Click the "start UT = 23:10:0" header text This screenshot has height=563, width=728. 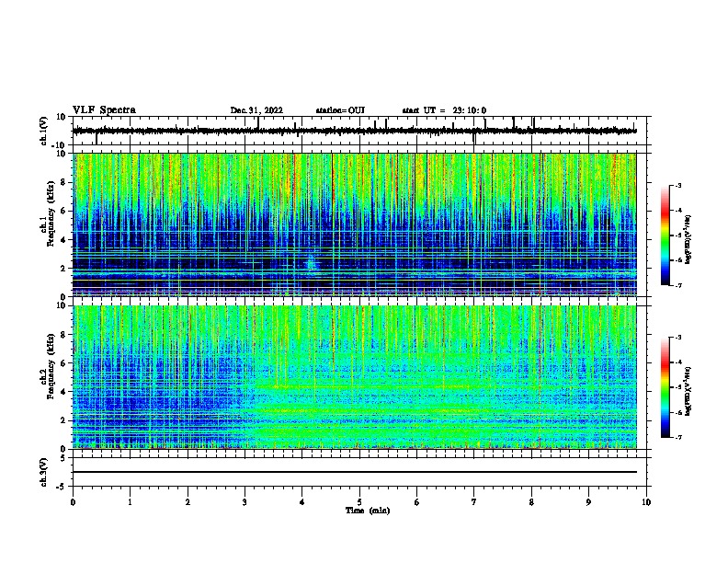[444, 110]
